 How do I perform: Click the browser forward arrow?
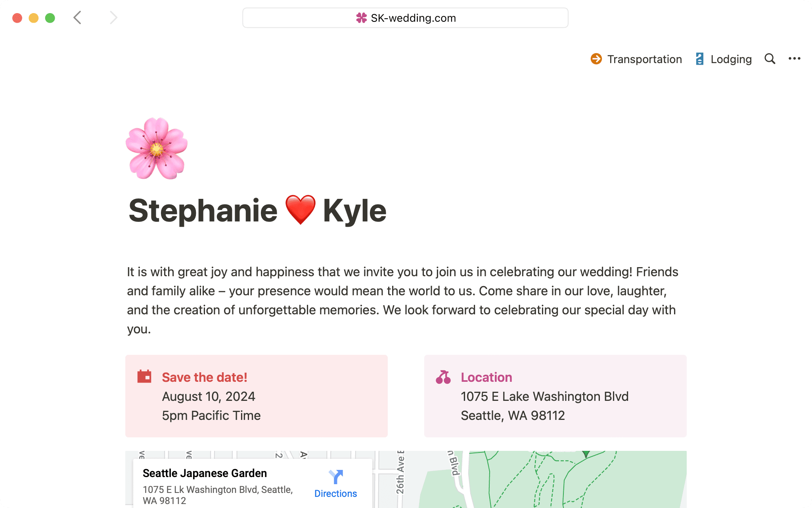(113, 18)
